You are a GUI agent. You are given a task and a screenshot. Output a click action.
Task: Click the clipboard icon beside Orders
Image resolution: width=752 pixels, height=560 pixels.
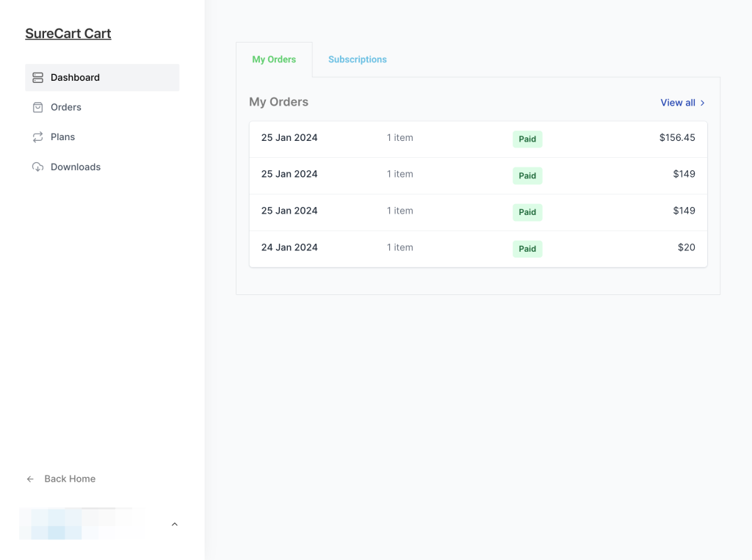coord(37,107)
